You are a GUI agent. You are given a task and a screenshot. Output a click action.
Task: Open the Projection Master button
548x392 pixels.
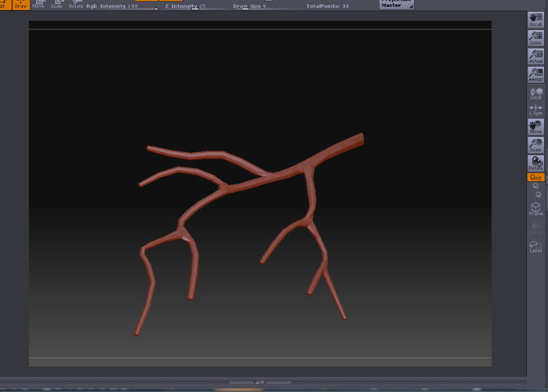click(x=397, y=5)
